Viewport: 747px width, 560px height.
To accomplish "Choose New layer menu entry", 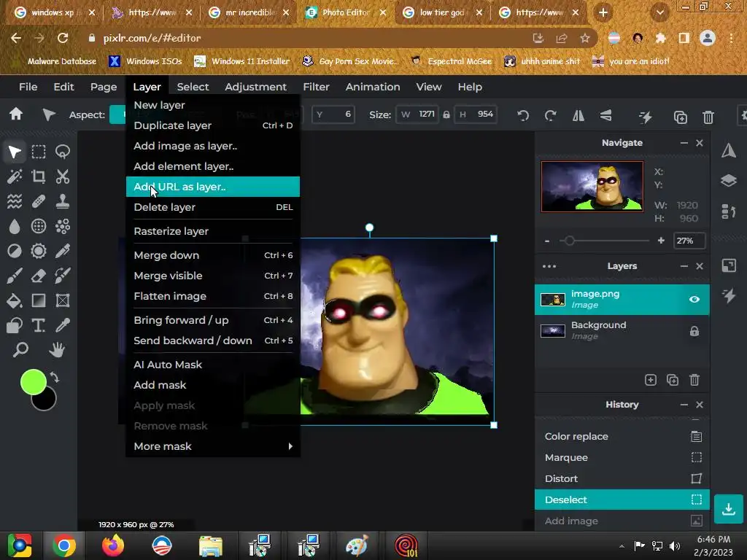I will (213, 105).
